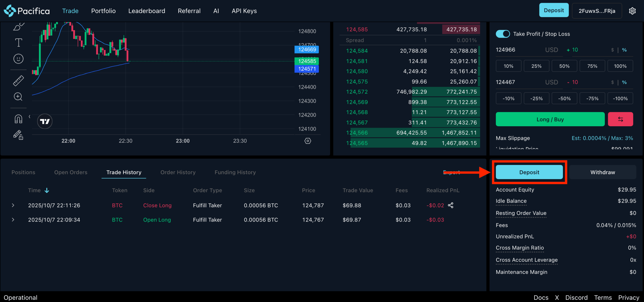Switch to the Order History tab
Viewport: 644px width, 302px height.
point(178,172)
